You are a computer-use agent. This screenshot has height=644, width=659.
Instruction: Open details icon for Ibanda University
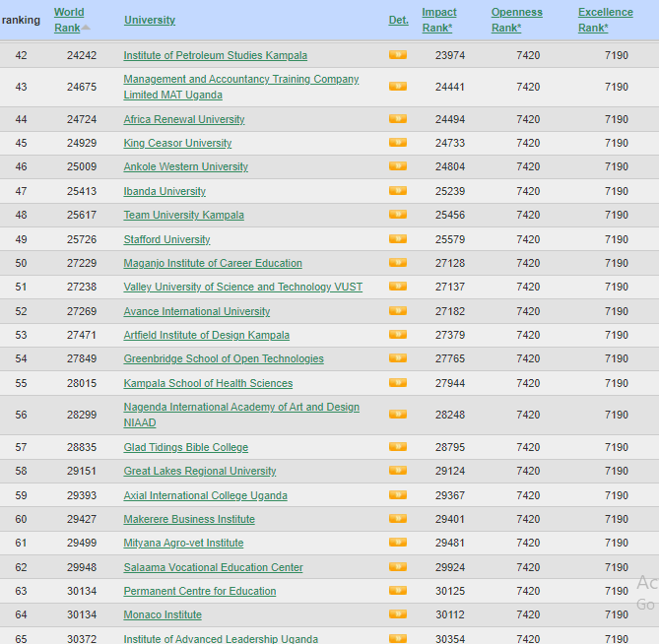coord(398,191)
